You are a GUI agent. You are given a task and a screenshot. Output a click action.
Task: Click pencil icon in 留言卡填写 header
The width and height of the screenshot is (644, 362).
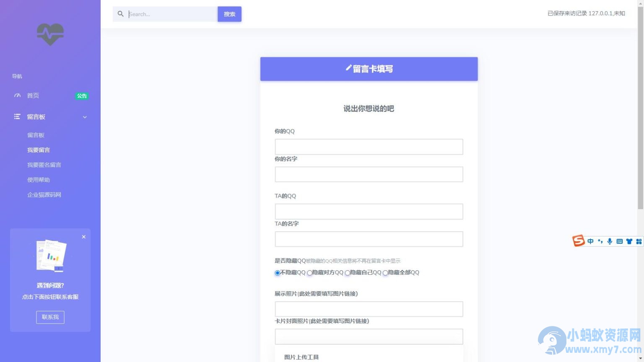tap(348, 68)
